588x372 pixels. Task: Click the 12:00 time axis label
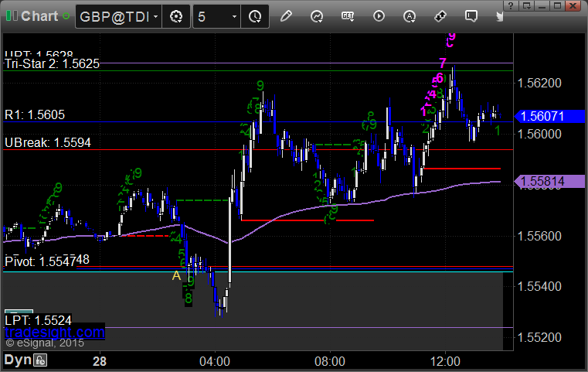tap(445, 361)
